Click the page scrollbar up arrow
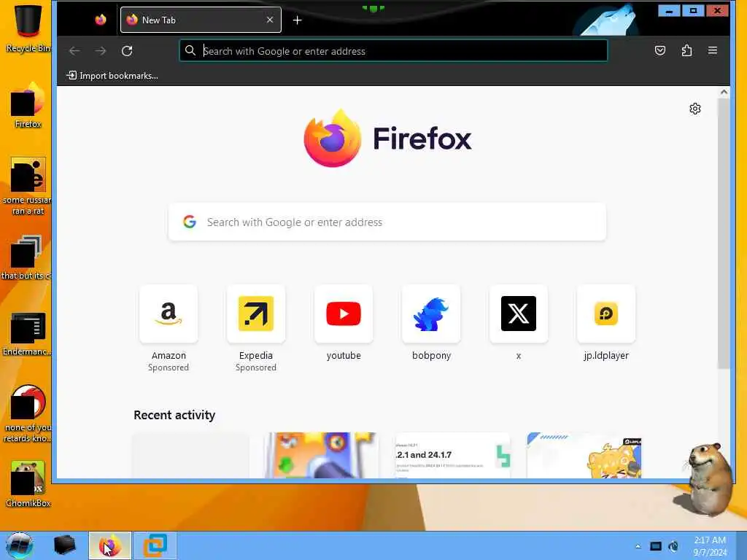747x560 pixels. 724,92
